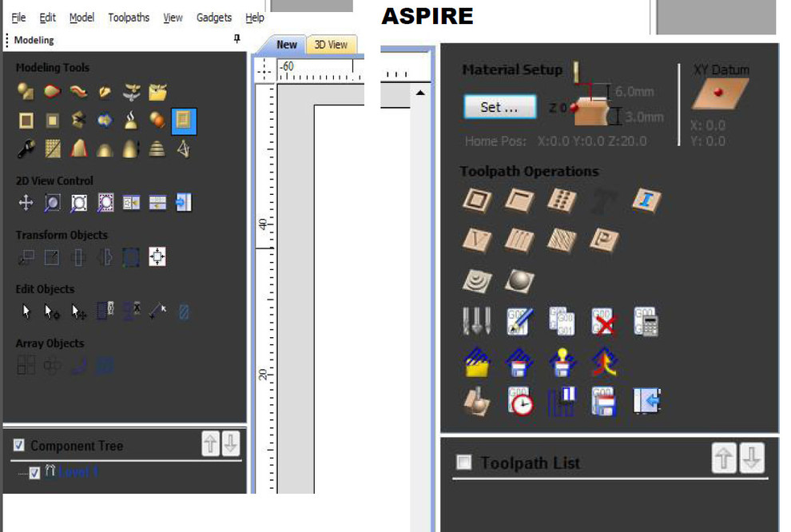
Task: Click the blue I inlay toolpath icon
Action: (646, 200)
